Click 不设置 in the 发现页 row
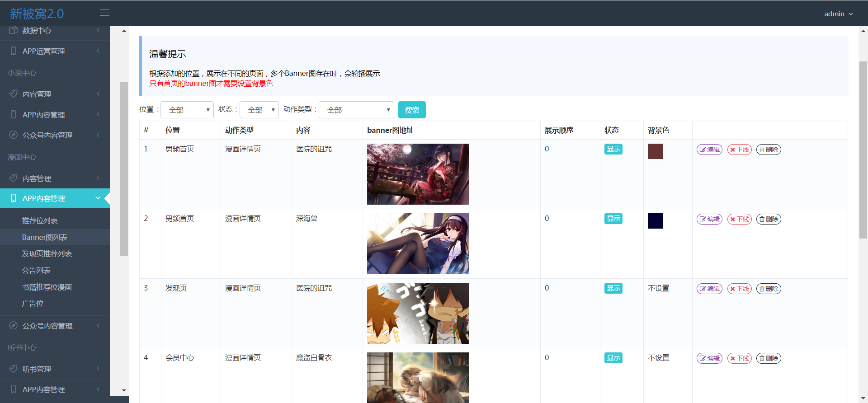The image size is (868, 403). pyautogui.click(x=658, y=288)
